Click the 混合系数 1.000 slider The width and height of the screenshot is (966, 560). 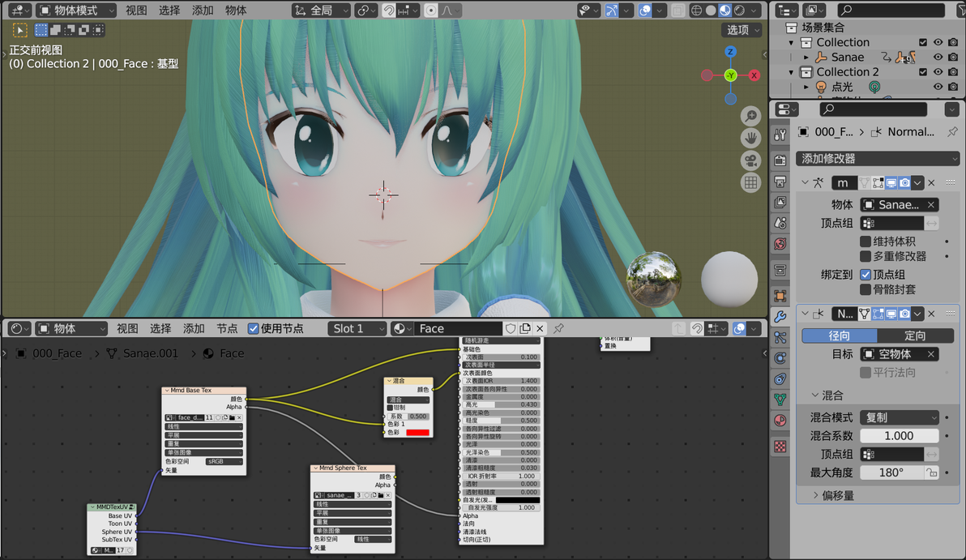pyautogui.click(x=899, y=435)
